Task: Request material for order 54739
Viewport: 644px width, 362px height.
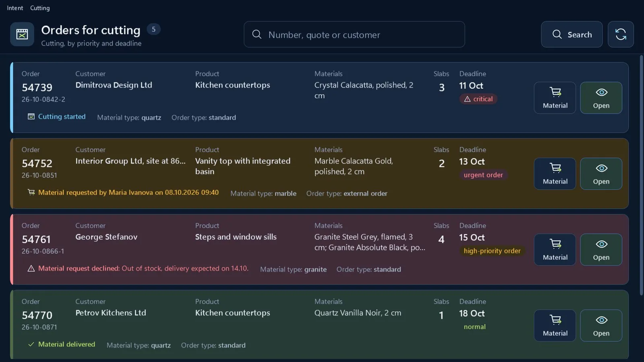Action: click(555, 98)
